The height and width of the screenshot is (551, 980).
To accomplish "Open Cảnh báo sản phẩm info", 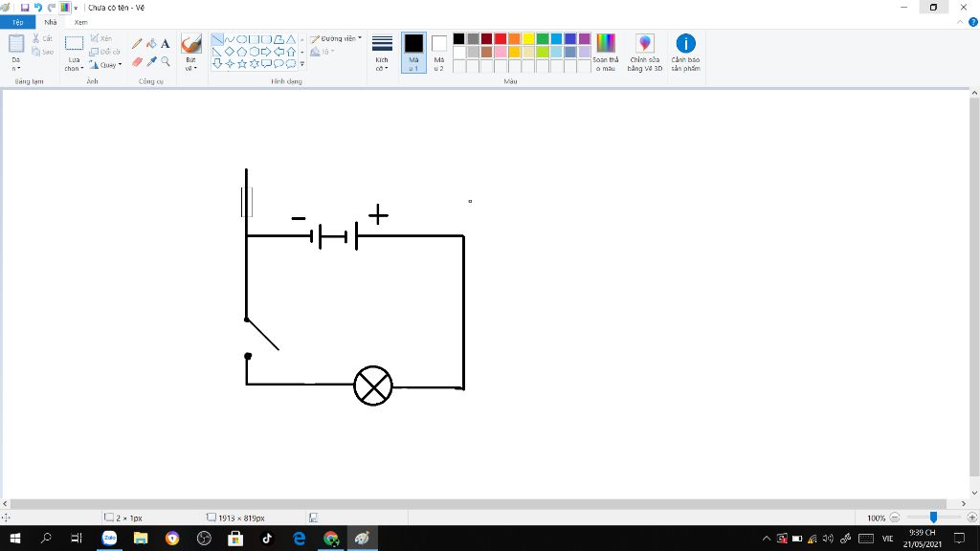I will pos(685,53).
